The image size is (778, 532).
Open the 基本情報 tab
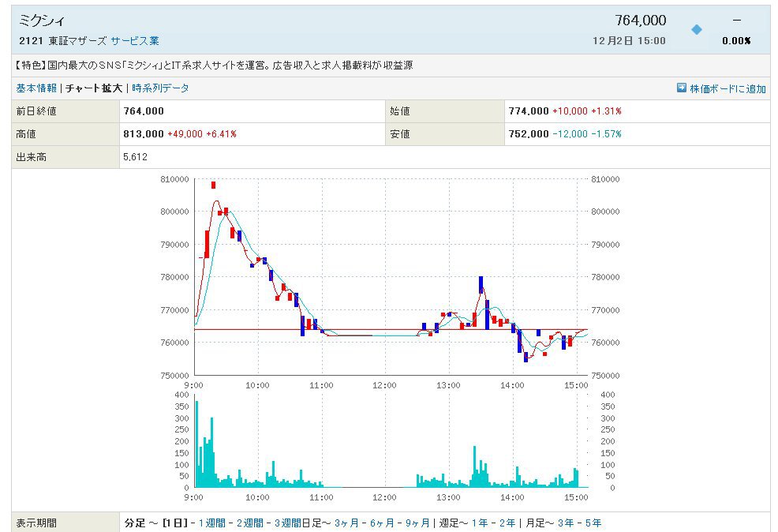36,88
